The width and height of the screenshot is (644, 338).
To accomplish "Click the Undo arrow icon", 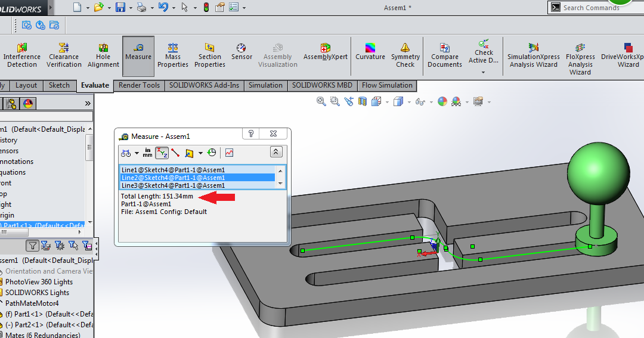I will 163,7.
